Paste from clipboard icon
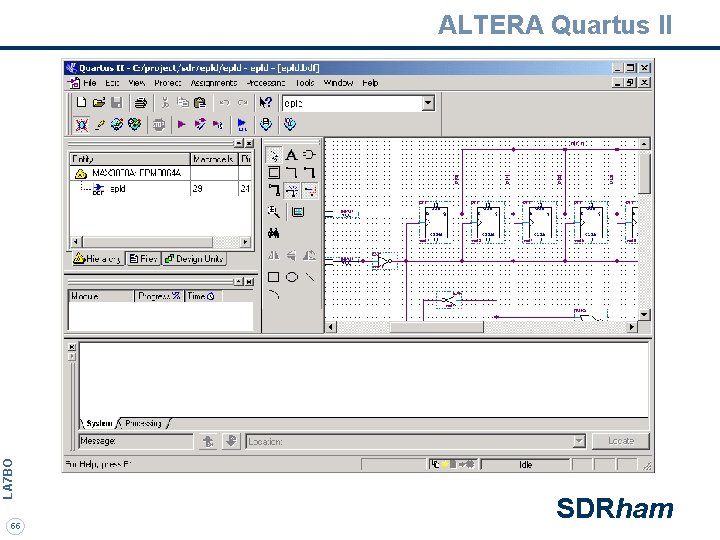Viewport: 720px width, 540px height. click(x=200, y=102)
